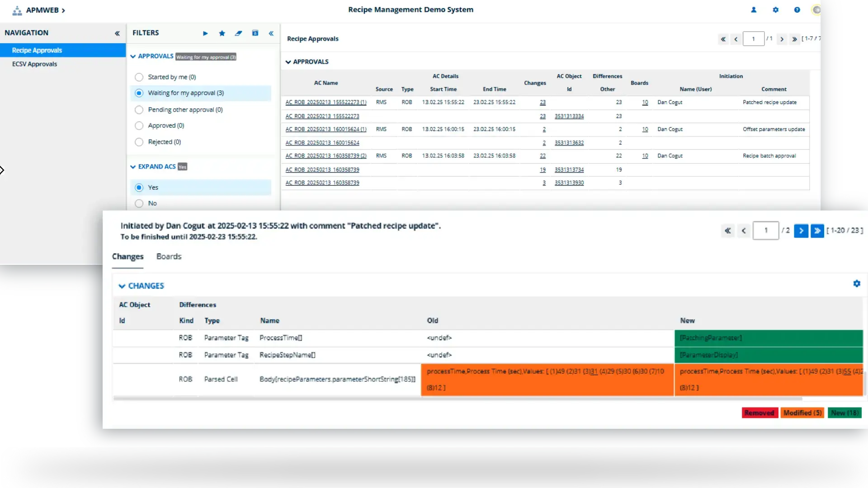
Task: Click the APMWEB logo icon
Action: 17,10
